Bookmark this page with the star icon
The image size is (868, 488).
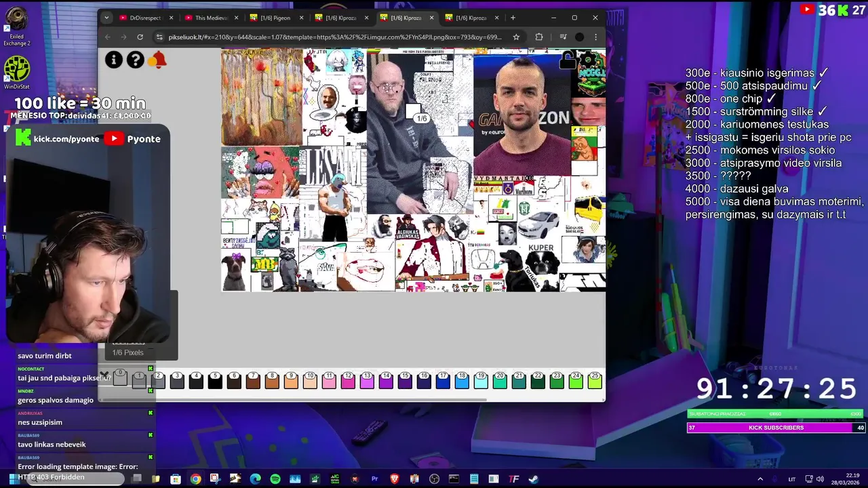pos(516,37)
